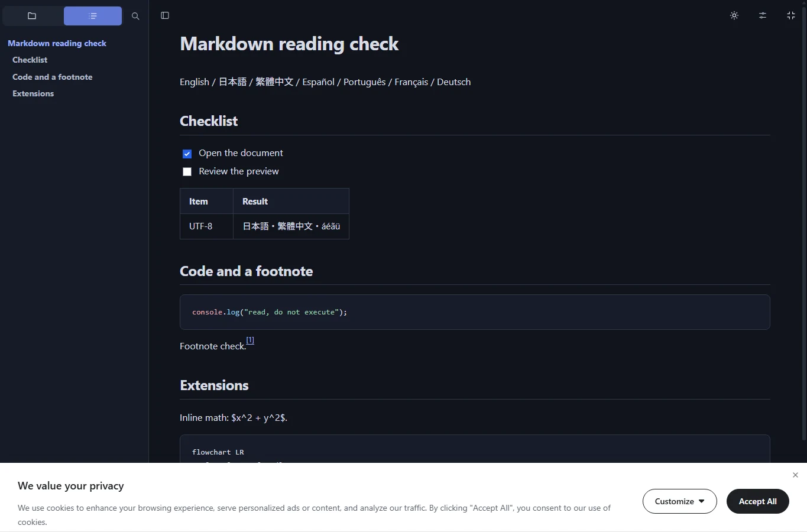Click the flowchart LR code line
807x532 pixels.
[x=218, y=452]
